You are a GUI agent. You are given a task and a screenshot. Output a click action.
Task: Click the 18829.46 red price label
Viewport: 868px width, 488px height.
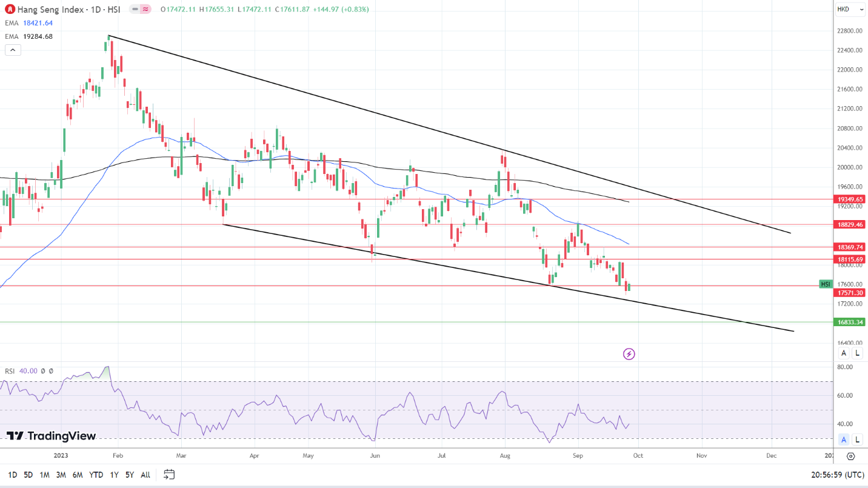850,224
